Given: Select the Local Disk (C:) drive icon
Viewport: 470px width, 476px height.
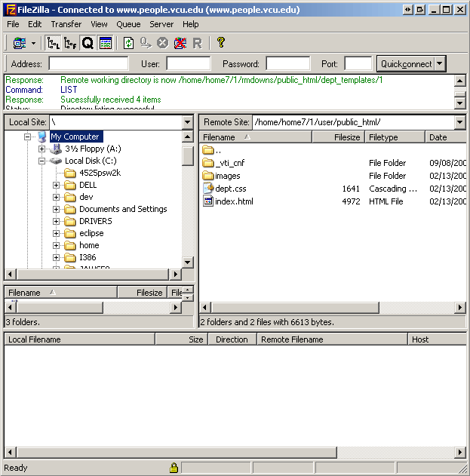Looking at the screenshot, I should click(56, 161).
